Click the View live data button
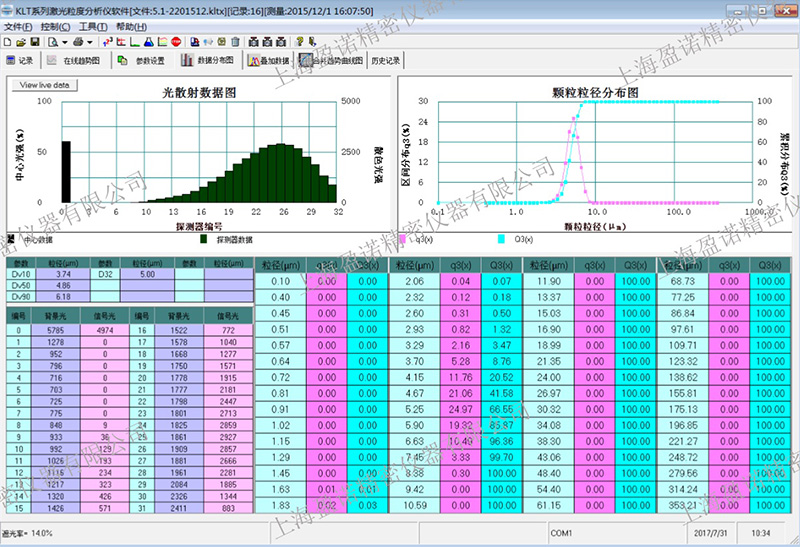This screenshot has width=800, height=547. 45,86
